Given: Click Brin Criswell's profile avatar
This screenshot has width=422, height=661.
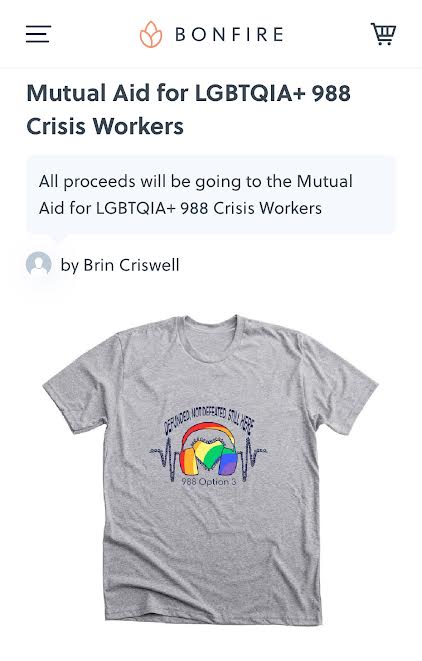Looking at the screenshot, I should pyautogui.click(x=38, y=264).
